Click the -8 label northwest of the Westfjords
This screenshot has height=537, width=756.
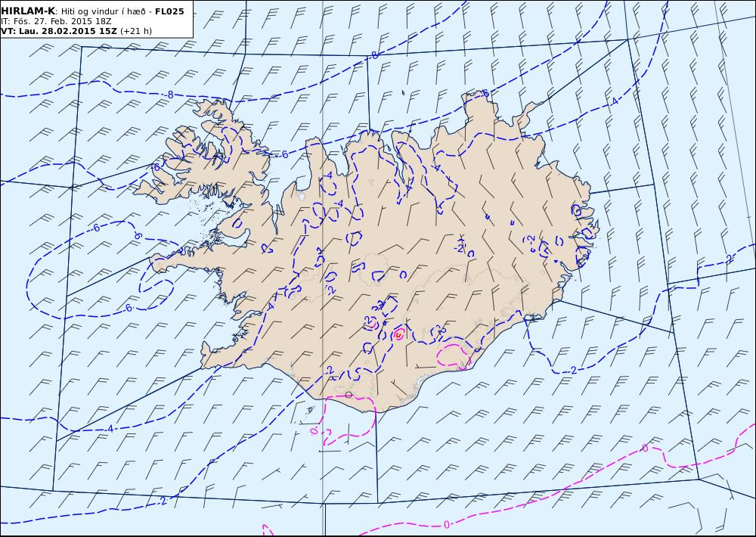(169, 95)
